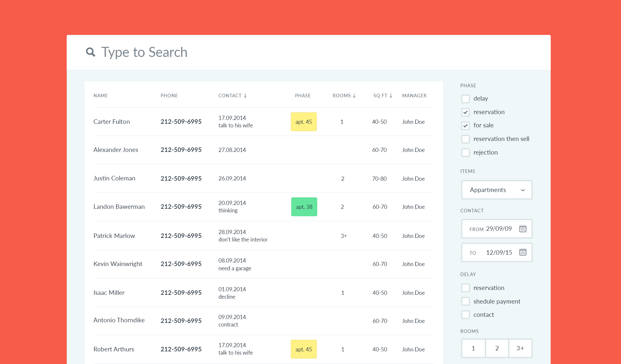Click the MANAGER column header
This screenshot has width=621, height=364.
pyautogui.click(x=414, y=96)
